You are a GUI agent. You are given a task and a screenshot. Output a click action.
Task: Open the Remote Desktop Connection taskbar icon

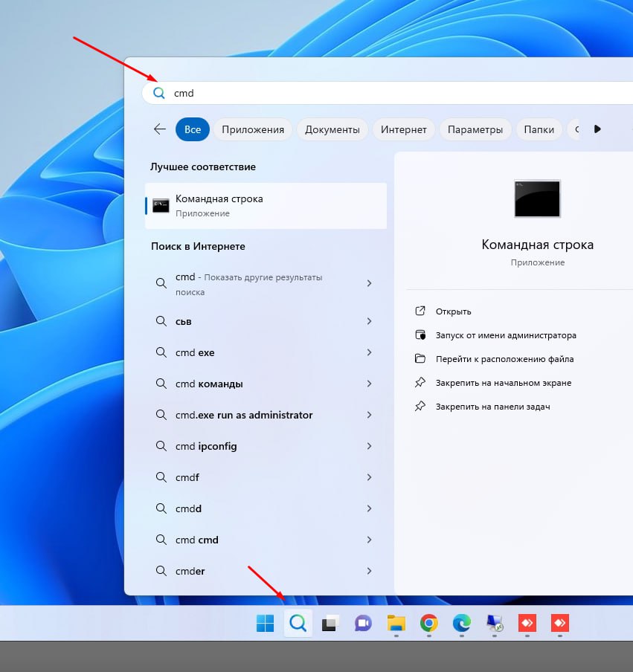coord(495,623)
